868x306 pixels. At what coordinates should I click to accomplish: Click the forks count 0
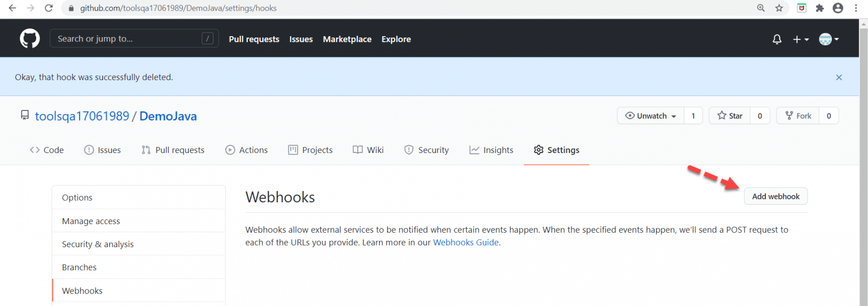pyautogui.click(x=829, y=116)
